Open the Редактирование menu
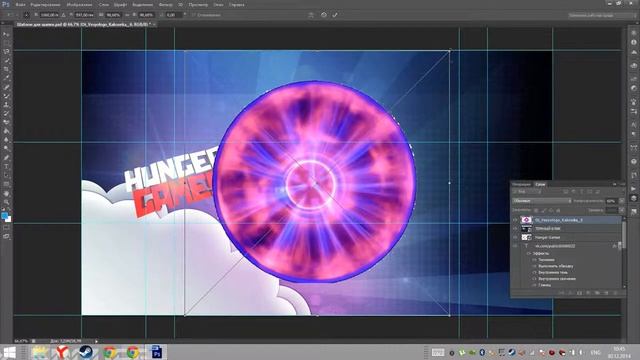Screen dimensions: 640x360 45,5
